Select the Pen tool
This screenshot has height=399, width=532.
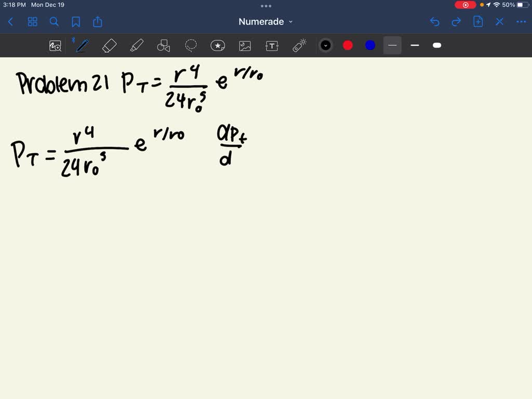tap(82, 46)
